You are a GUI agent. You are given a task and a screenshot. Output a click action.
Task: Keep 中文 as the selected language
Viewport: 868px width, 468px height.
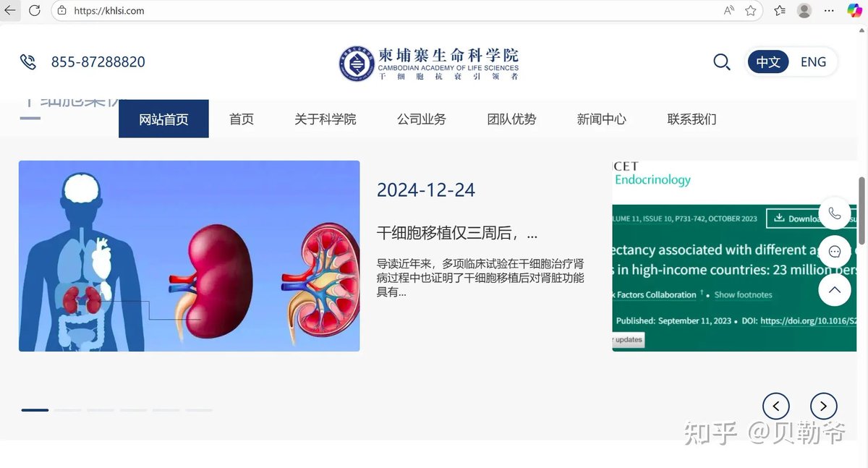pyautogui.click(x=767, y=62)
